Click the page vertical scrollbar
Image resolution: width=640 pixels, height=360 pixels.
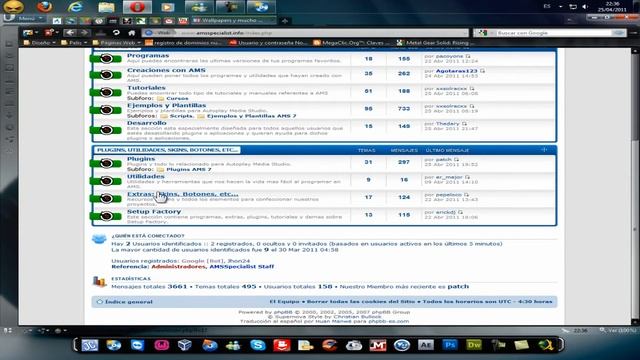click(x=636, y=186)
